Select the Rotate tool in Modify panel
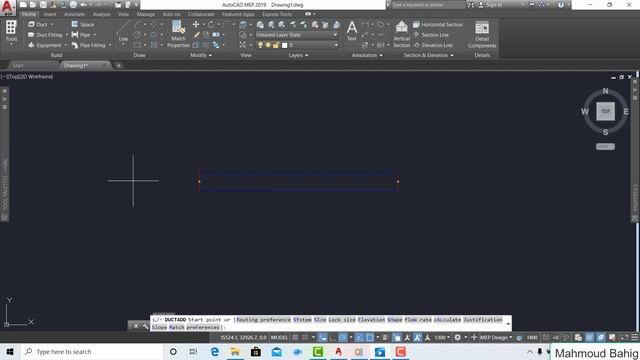 pos(211,24)
